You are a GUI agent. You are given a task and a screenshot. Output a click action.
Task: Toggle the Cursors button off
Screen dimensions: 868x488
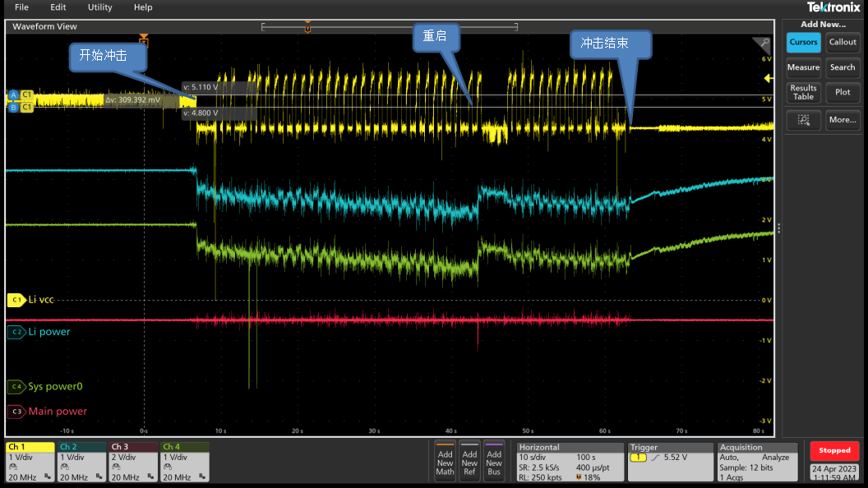pos(803,43)
